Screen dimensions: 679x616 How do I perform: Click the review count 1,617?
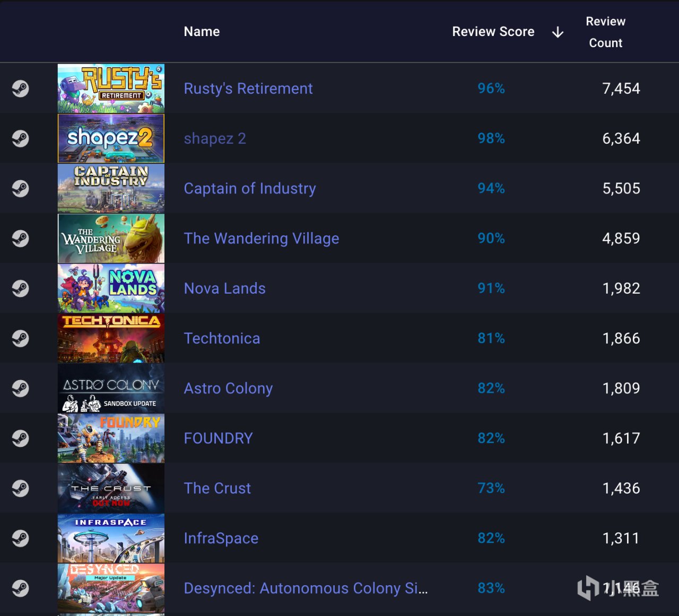tap(621, 438)
